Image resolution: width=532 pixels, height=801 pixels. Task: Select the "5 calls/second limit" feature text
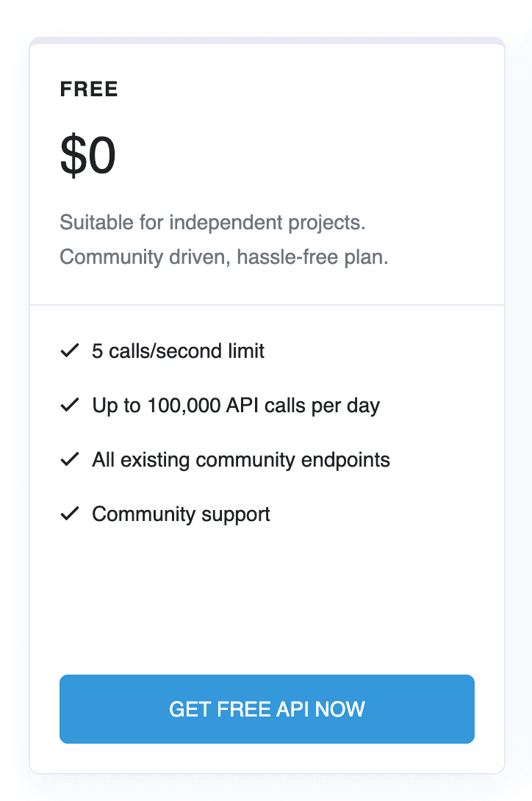coord(178,351)
